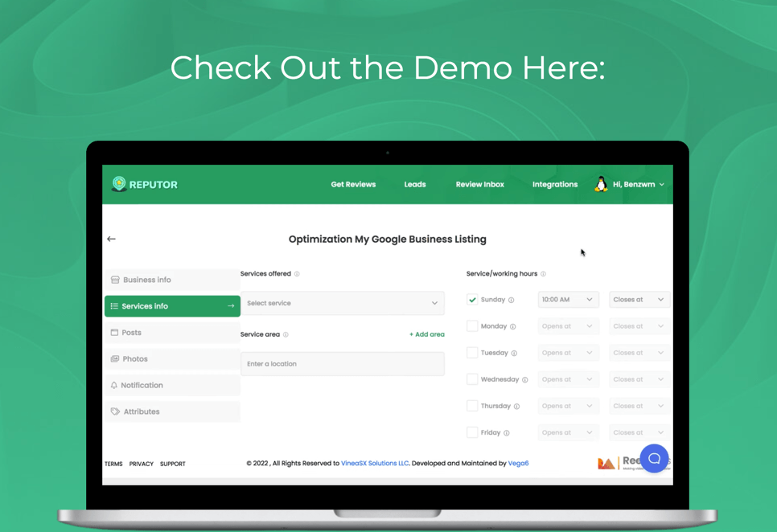Open Thursday's Opens at dropdown
Screen dimensions: 777x532
[568, 406]
